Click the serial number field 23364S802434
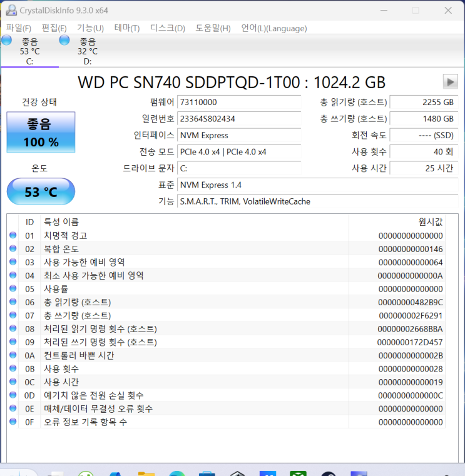The height and width of the screenshot is (476, 465). (239, 119)
